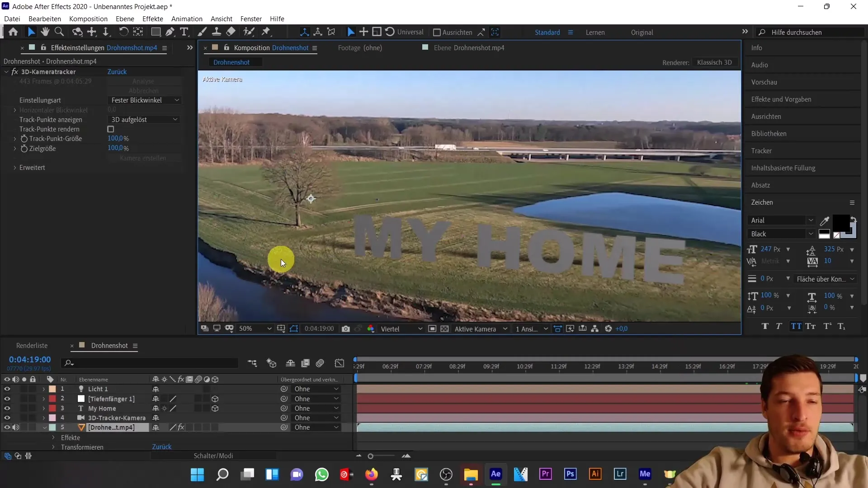Click the renderer settings icon in top right
The width and height of the screenshot is (868, 488).
[714, 62]
